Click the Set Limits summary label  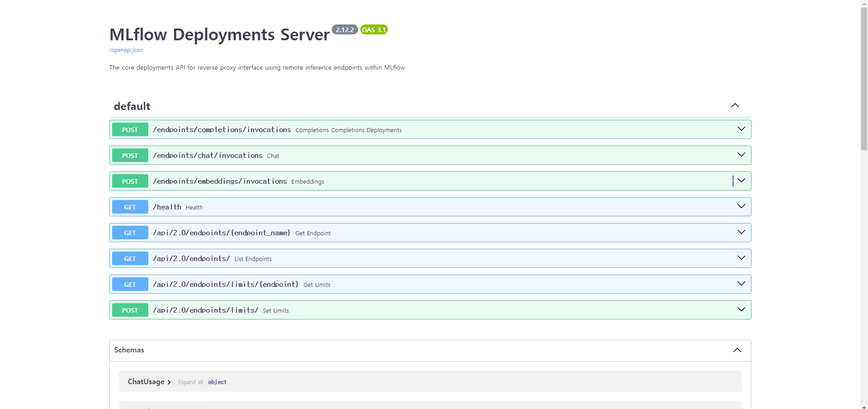tap(276, 311)
